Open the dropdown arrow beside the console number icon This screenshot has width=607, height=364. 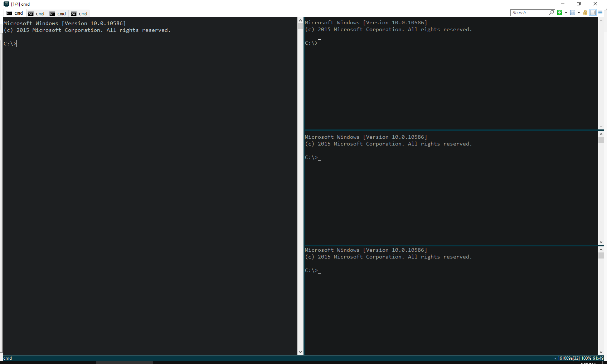tap(579, 13)
